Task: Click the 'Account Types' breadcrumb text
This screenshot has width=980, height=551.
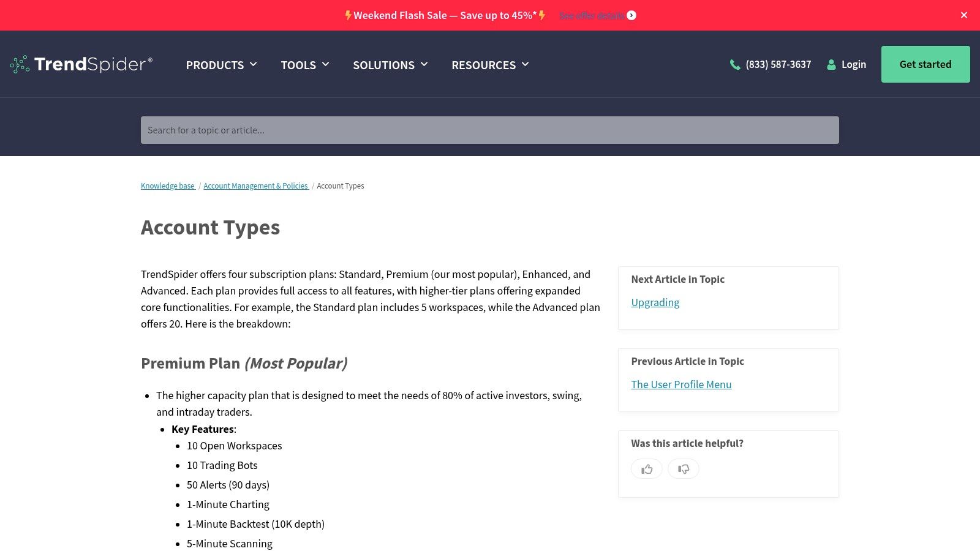Action: (341, 186)
